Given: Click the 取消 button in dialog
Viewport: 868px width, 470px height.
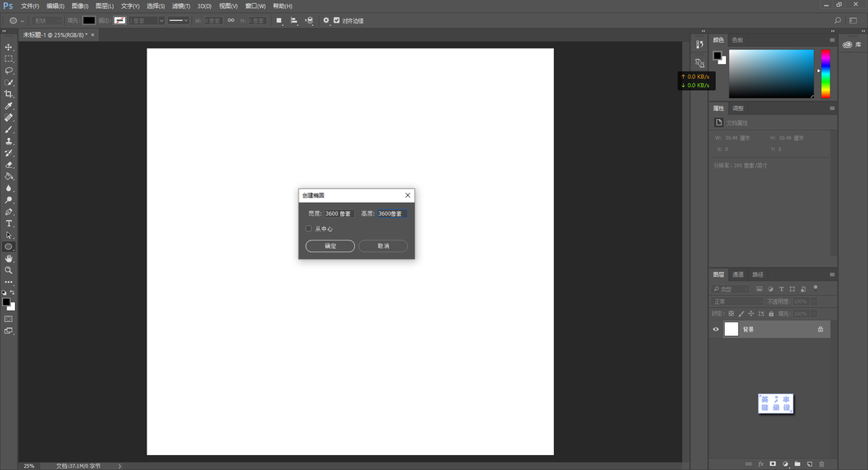Looking at the screenshot, I should point(383,246).
